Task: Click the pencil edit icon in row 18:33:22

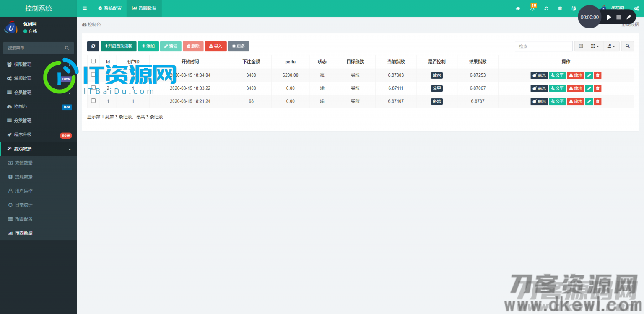Action: [x=589, y=88]
